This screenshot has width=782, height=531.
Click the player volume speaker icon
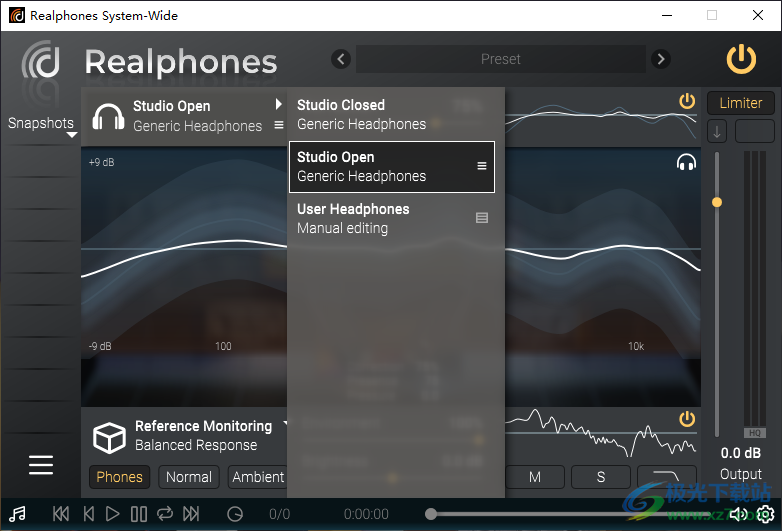tap(739, 514)
